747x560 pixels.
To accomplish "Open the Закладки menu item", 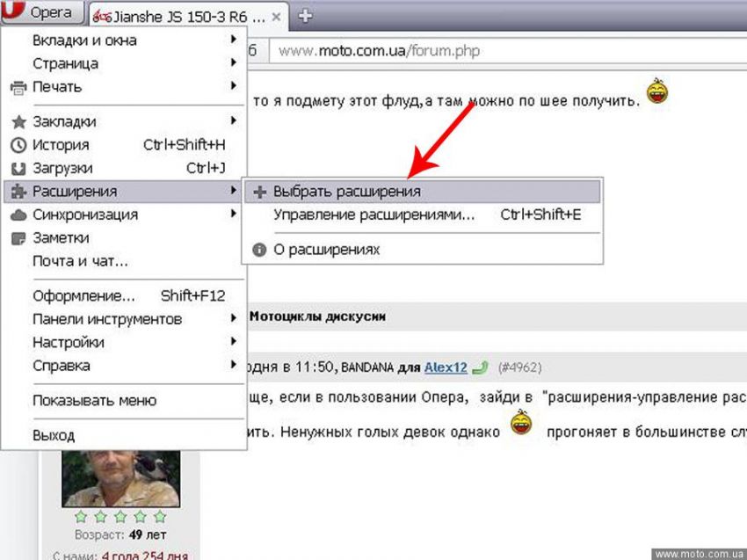I will (x=125, y=121).
